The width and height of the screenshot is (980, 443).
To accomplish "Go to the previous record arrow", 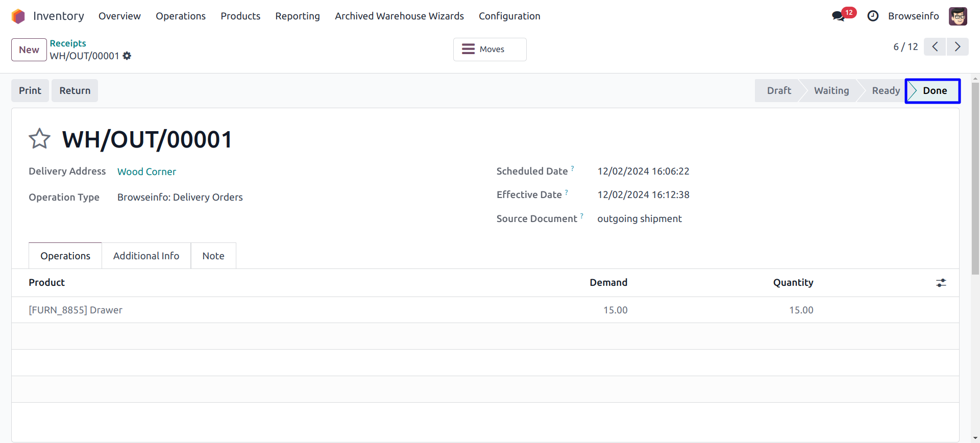I will pos(935,47).
